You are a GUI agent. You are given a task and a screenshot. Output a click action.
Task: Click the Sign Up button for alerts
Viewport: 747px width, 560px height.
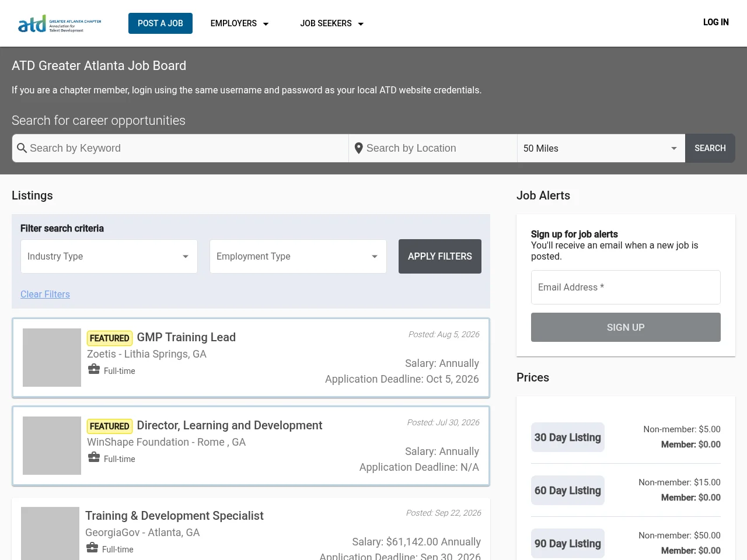tap(626, 327)
